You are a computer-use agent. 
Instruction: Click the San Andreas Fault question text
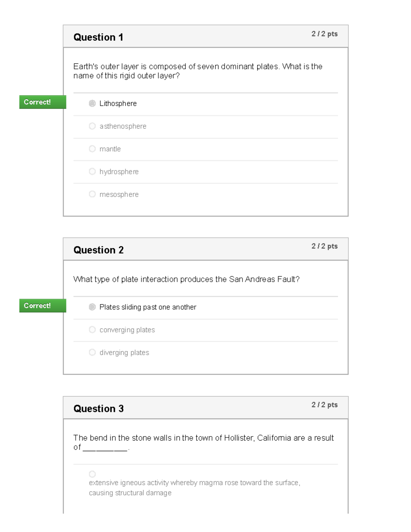tap(186, 279)
